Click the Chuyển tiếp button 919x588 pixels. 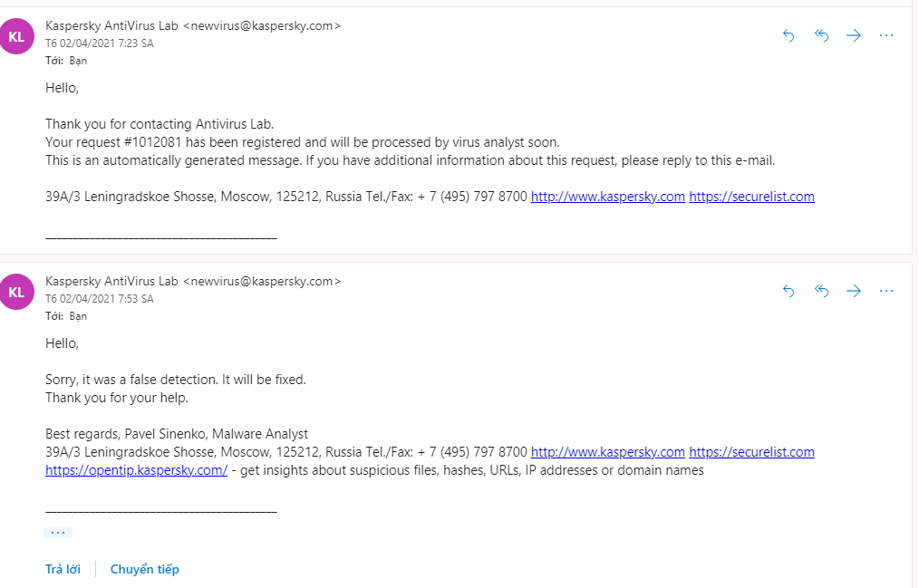point(145,569)
